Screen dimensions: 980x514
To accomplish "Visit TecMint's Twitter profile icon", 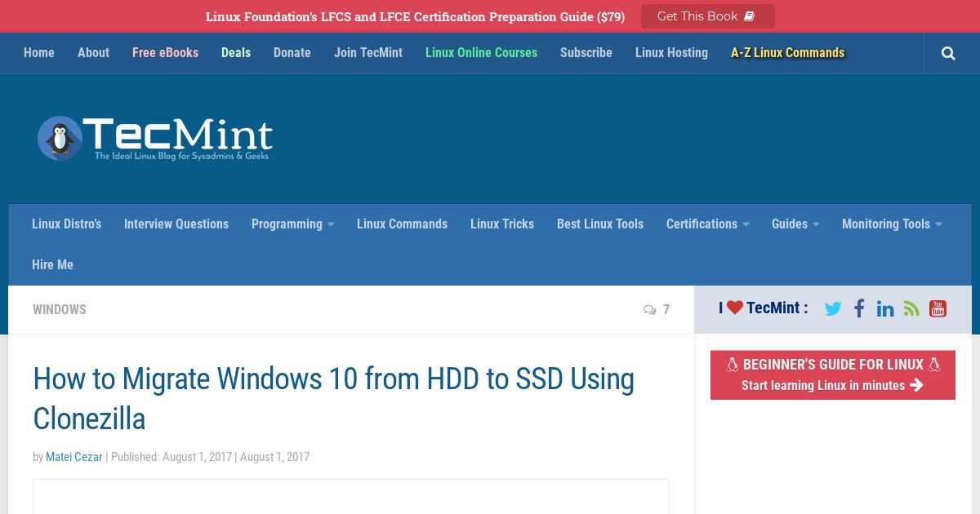I will pyautogui.click(x=833, y=308).
